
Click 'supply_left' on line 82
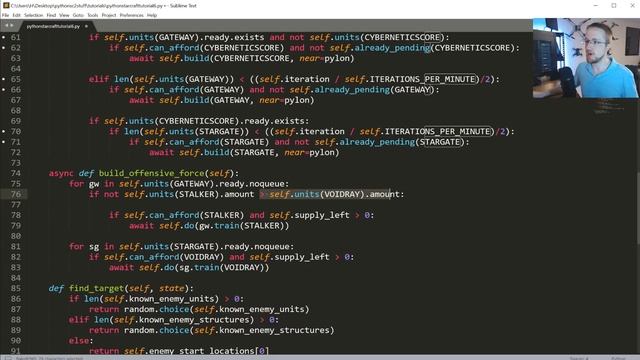coord(302,257)
